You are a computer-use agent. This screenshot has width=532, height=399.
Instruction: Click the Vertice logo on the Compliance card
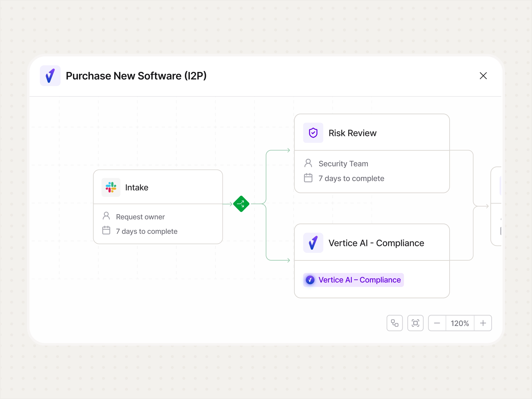tap(313, 243)
